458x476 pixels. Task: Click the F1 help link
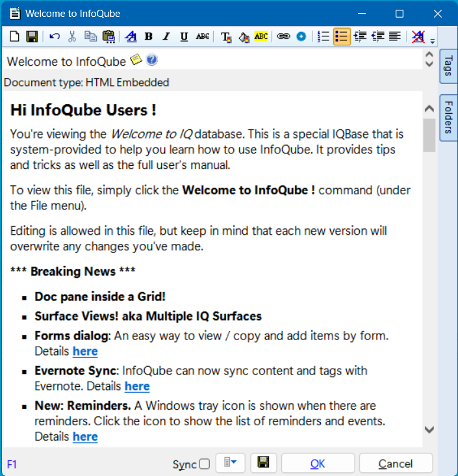[12, 464]
